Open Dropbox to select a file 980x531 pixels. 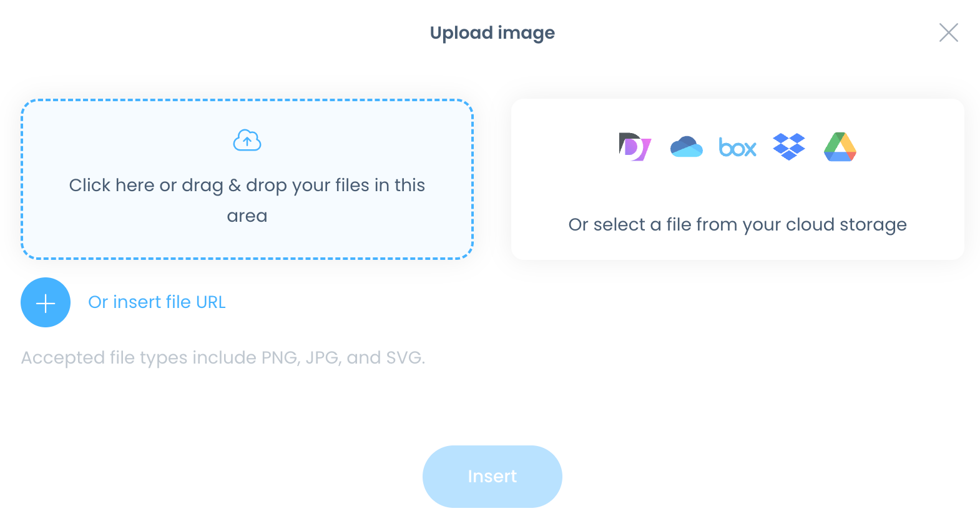click(788, 147)
